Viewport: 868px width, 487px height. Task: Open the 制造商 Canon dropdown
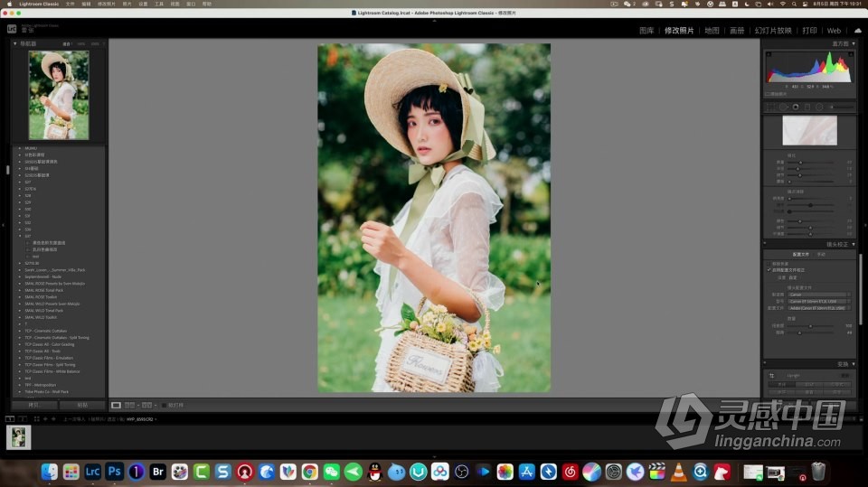pyautogui.click(x=819, y=295)
